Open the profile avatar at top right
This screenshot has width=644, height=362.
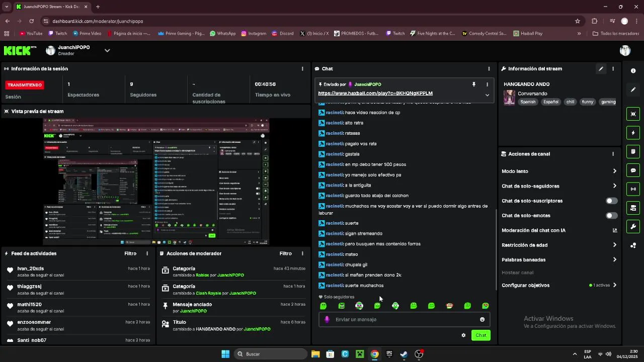[625, 50]
